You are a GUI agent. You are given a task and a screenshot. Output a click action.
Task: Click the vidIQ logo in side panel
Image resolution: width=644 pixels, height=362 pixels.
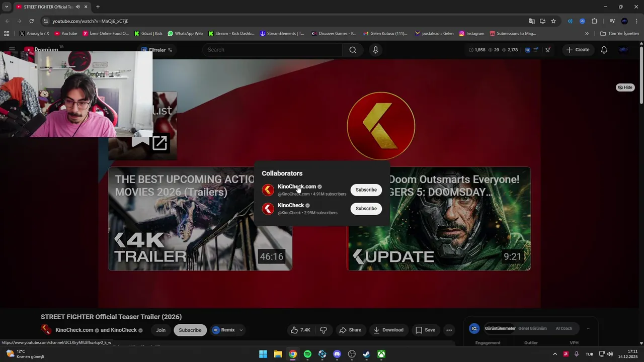474,328
